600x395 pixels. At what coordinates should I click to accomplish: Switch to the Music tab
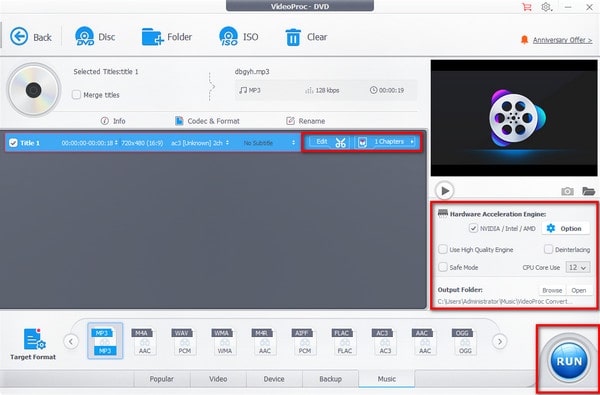click(x=387, y=379)
